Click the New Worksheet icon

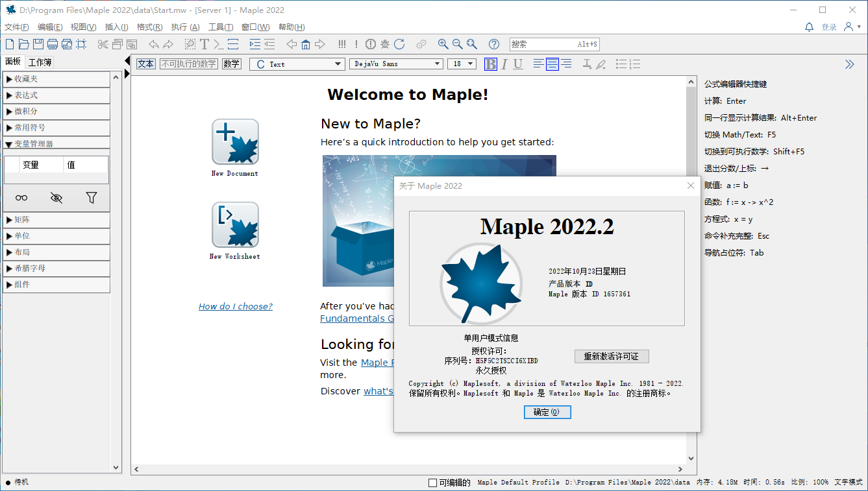click(x=235, y=224)
